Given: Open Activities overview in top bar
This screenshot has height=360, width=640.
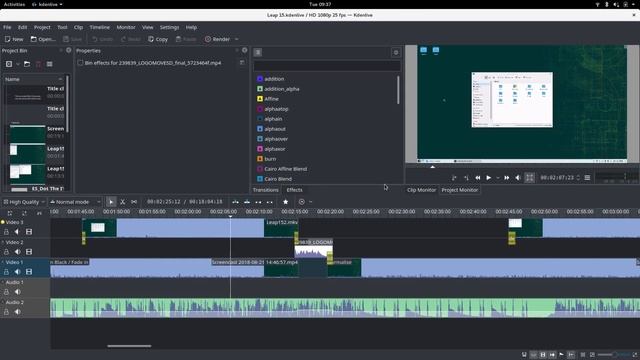Looking at the screenshot, I should coord(14,4).
